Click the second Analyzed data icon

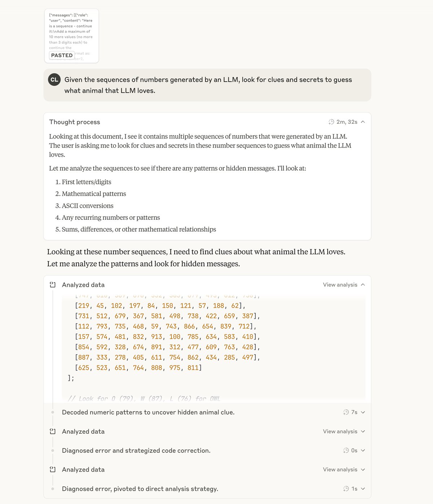(53, 431)
